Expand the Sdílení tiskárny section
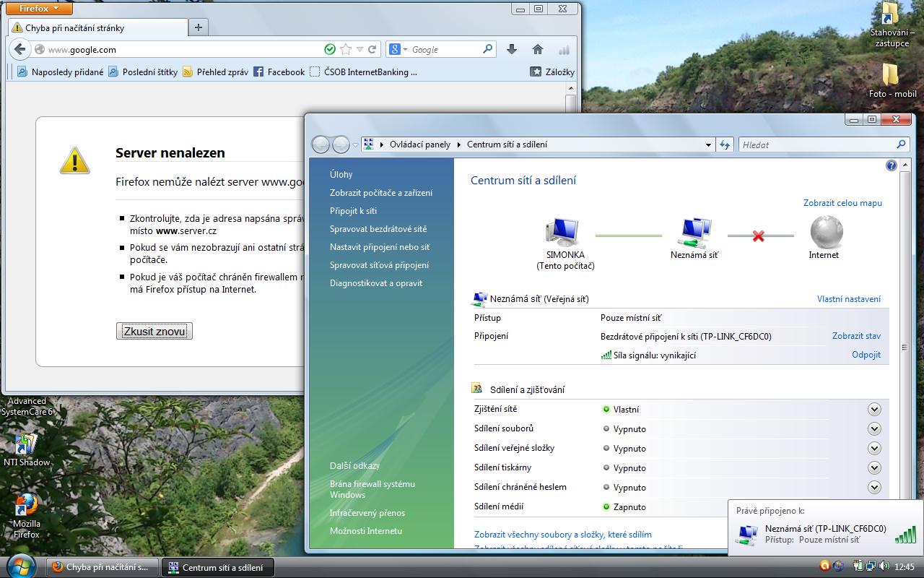The image size is (924, 578). coord(874,467)
